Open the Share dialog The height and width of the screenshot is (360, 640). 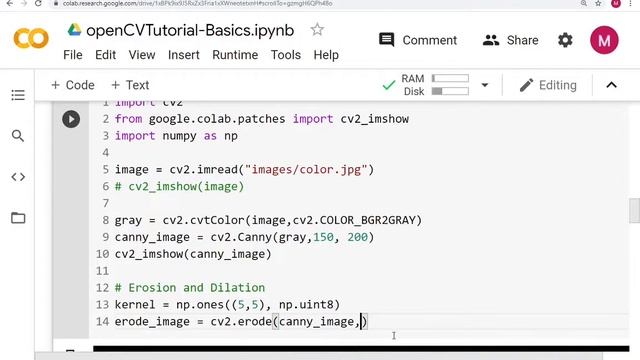tap(511, 40)
